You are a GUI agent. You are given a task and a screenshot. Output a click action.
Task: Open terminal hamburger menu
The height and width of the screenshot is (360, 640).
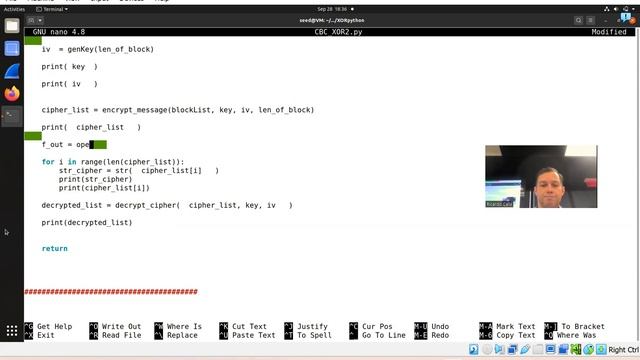click(590, 20)
